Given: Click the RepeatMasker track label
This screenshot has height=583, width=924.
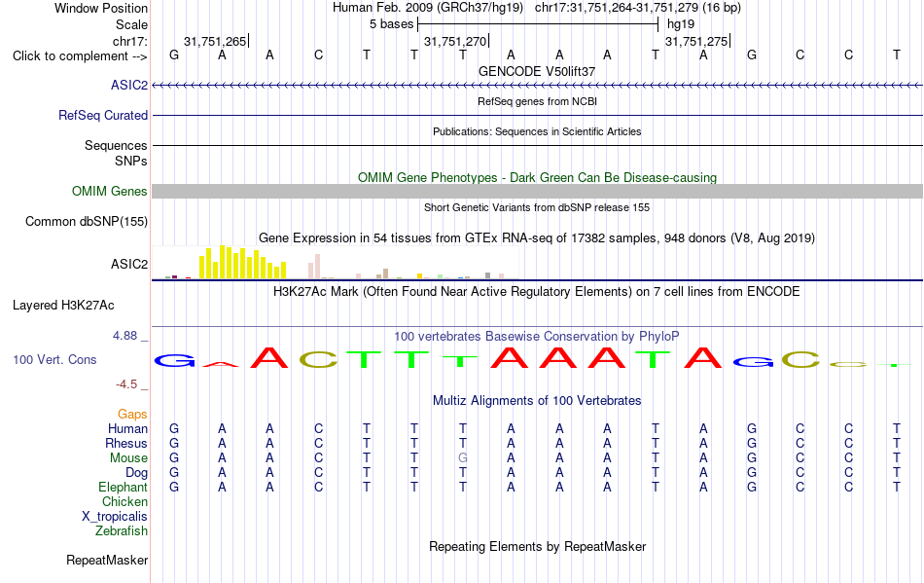Looking at the screenshot, I should [x=107, y=560].
